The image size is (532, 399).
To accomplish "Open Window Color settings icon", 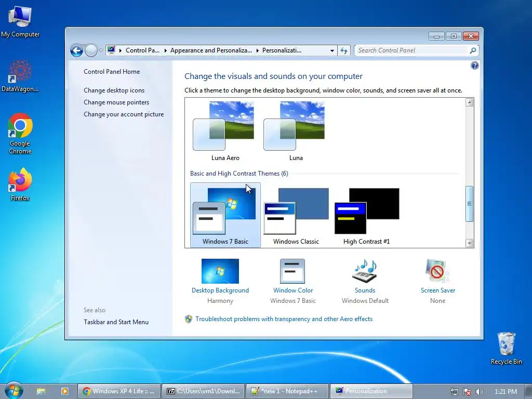I will [292, 271].
